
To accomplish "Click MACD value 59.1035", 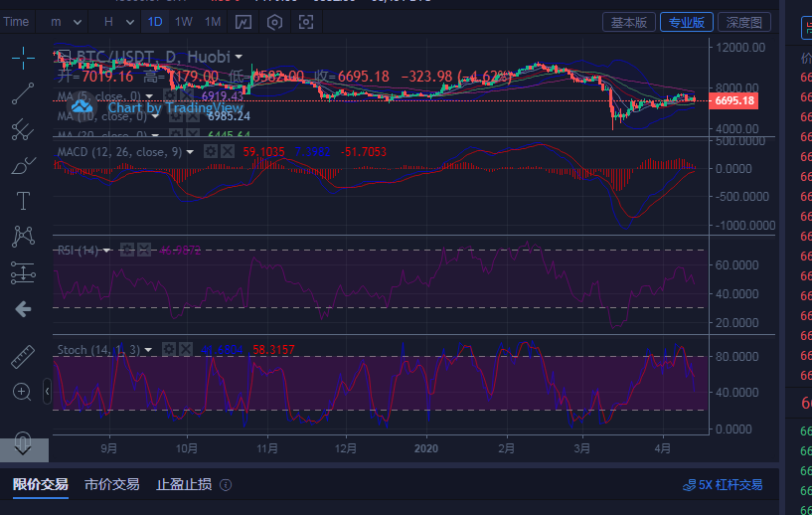I will [263, 152].
